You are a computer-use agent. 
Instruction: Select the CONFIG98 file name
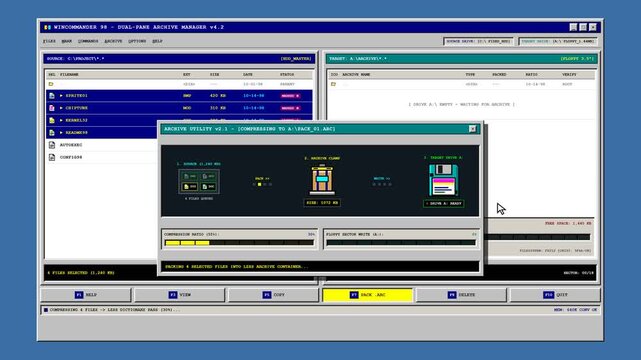pos(71,157)
